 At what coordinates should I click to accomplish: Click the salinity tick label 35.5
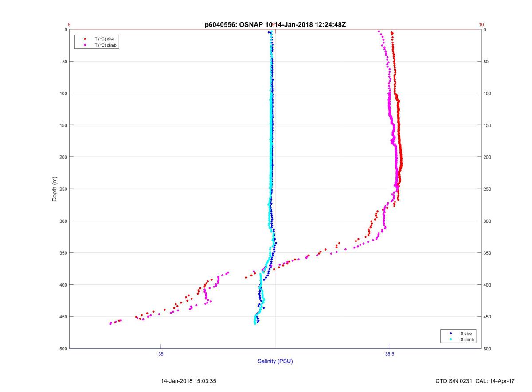click(x=390, y=353)
